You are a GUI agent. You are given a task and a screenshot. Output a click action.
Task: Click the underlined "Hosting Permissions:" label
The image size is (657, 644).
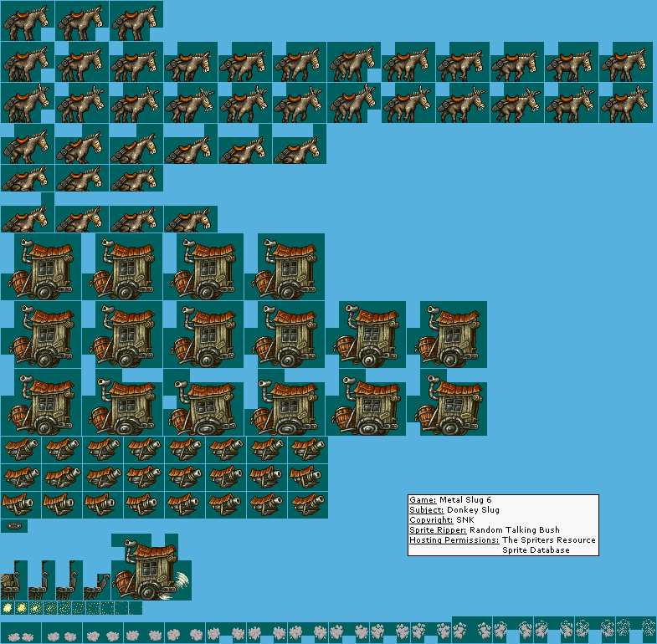(454, 540)
